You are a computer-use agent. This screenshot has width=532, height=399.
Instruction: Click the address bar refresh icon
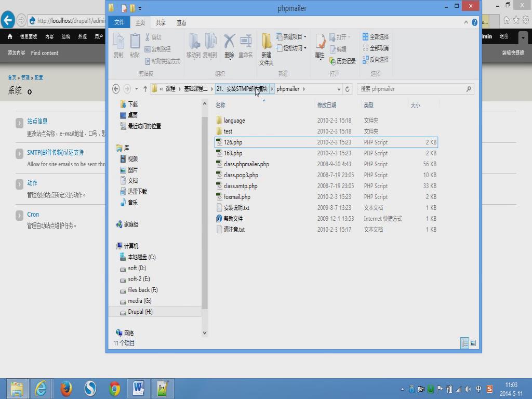point(348,89)
